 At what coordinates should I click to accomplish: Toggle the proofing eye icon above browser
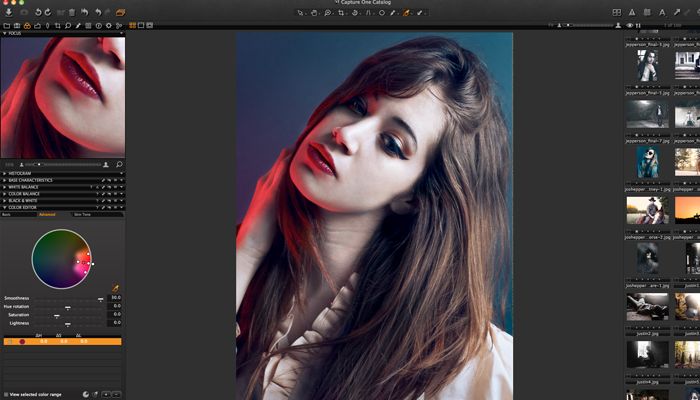(629, 25)
